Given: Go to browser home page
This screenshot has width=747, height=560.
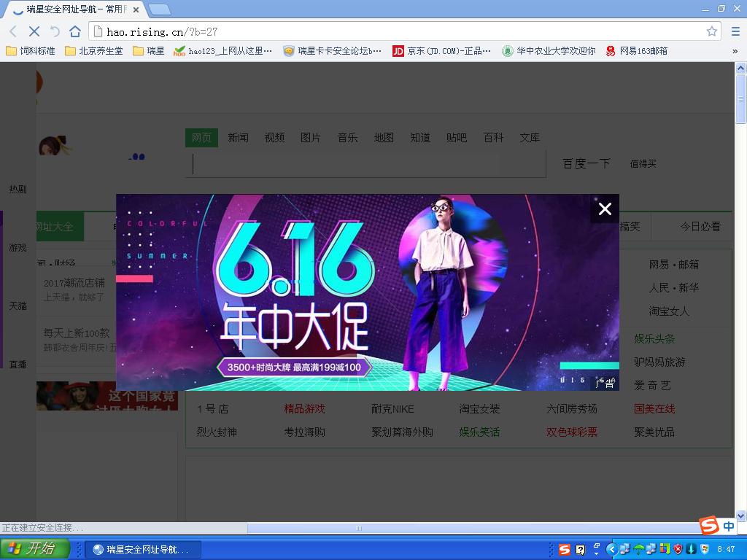Looking at the screenshot, I should click(x=75, y=32).
